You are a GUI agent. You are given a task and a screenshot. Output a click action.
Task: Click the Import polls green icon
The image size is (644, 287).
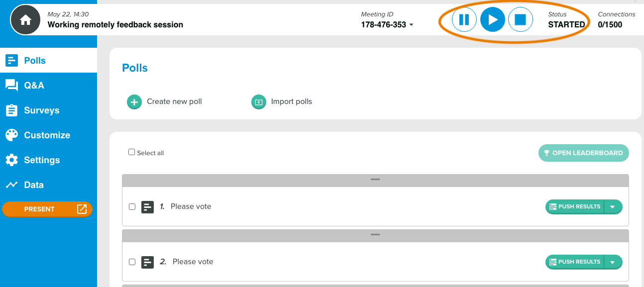tap(259, 102)
